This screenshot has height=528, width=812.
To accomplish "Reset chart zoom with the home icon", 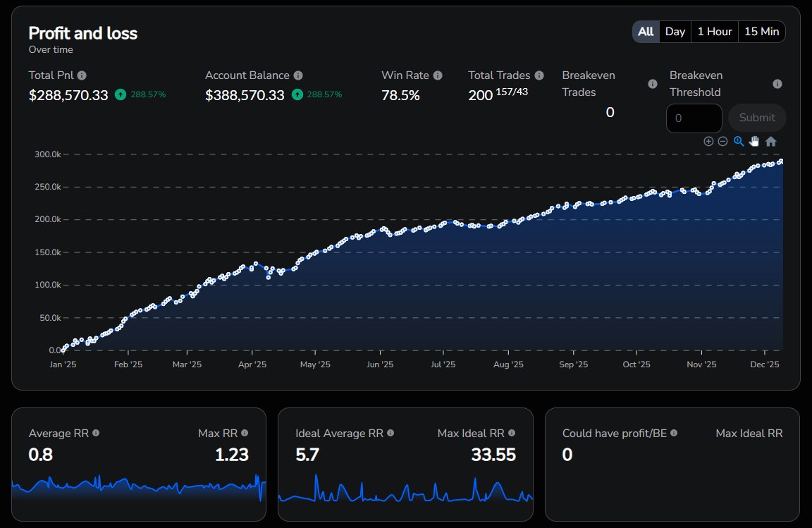I will tap(771, 142).
